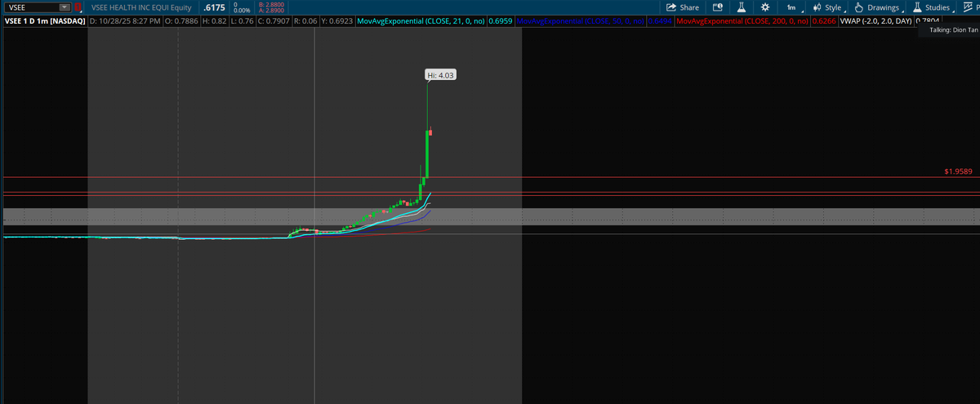
Task: Click the low value L: 0.76
Action: click(x=242, y=20)
